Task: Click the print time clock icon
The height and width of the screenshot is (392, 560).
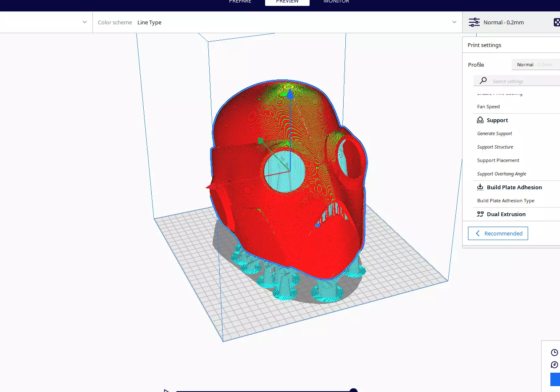Action: click(555, 353)
